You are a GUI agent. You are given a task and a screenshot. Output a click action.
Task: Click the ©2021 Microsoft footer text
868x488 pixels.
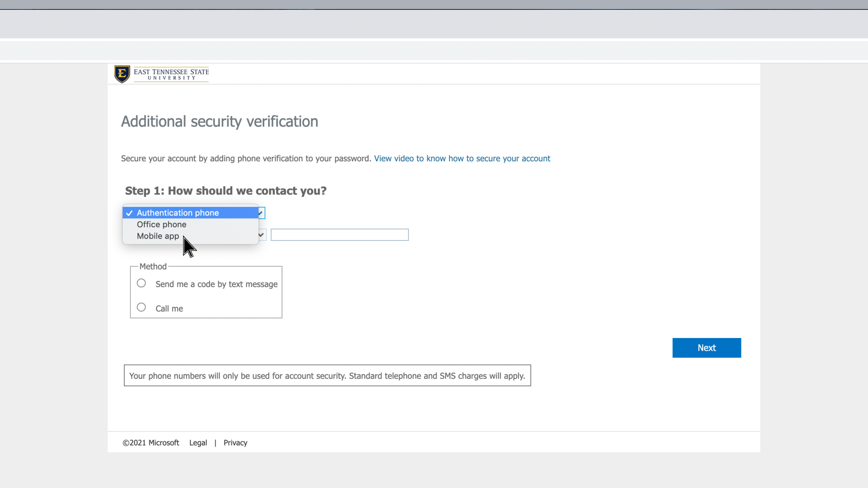151,443
